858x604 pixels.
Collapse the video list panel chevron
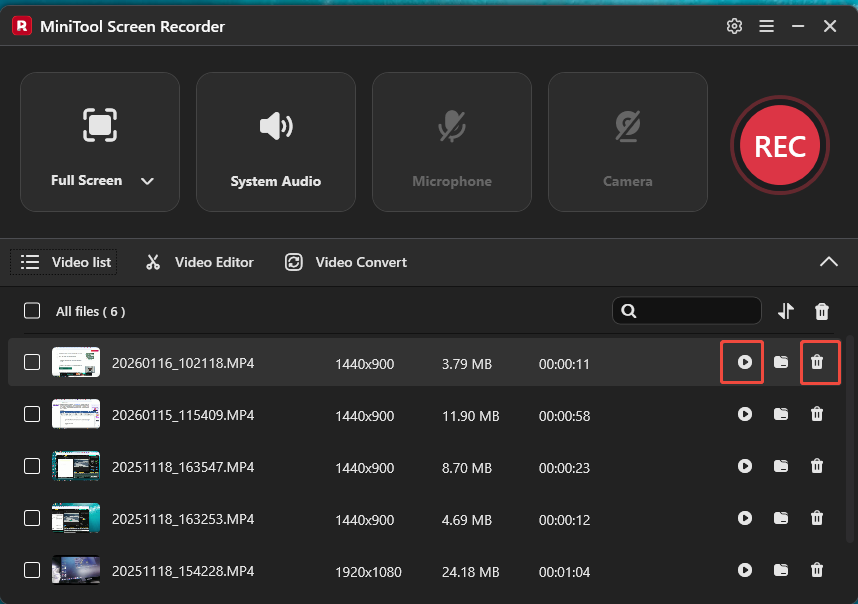[x=829, y=261]
